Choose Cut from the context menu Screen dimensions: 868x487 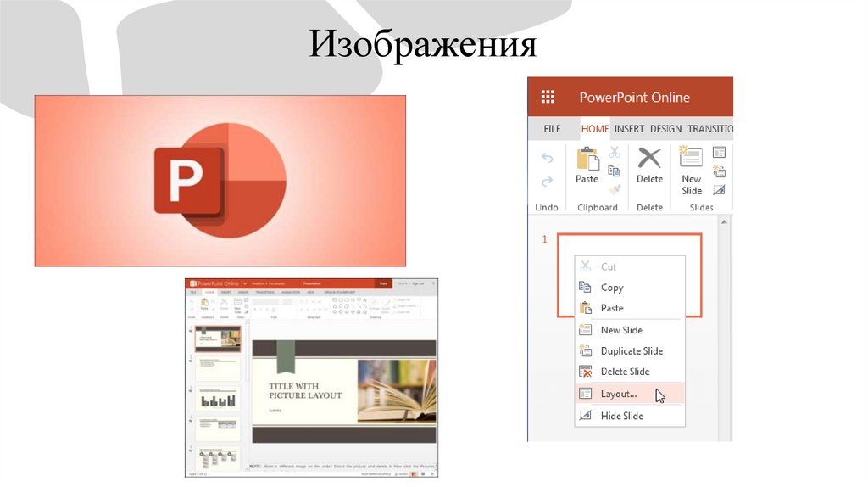(x=630, y=266)
